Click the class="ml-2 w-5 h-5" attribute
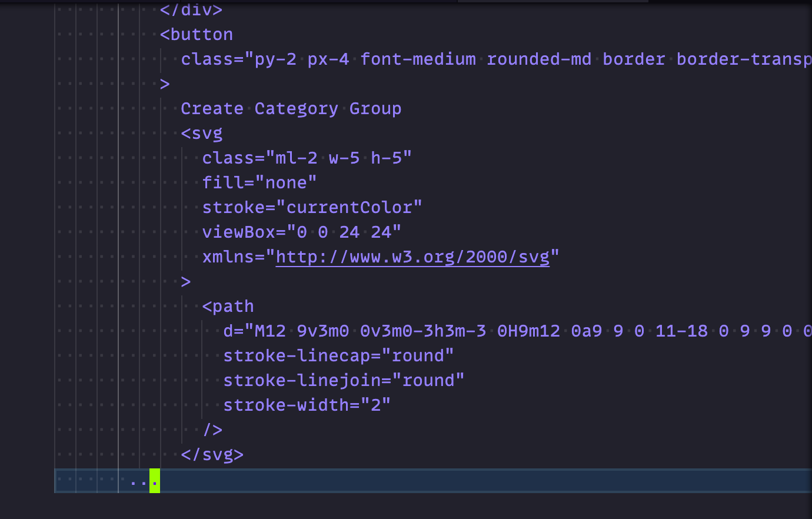Viewport: 812px width, 519px height. (x=306, y=158)
